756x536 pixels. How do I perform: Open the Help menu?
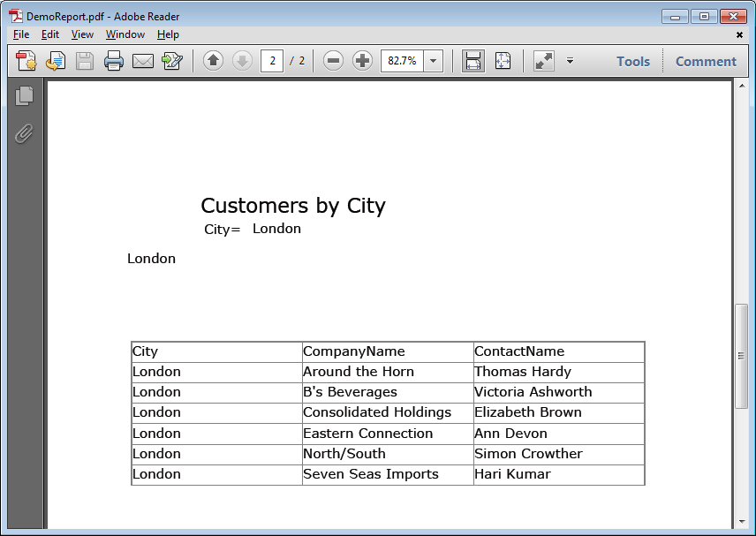click(168, 34)
